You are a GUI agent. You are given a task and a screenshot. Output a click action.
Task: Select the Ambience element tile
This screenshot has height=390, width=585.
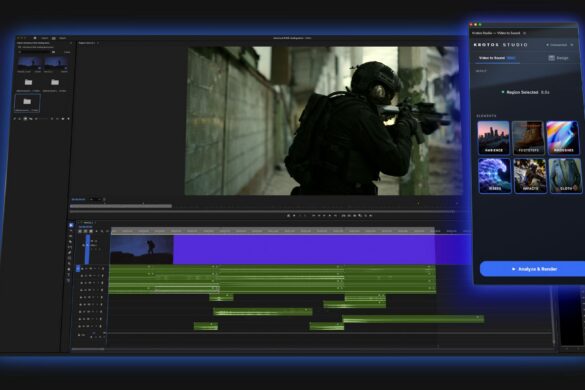click(494, 138)
